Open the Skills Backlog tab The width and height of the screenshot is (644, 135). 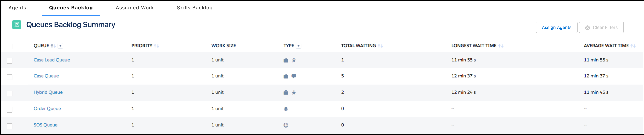point(194,8)
